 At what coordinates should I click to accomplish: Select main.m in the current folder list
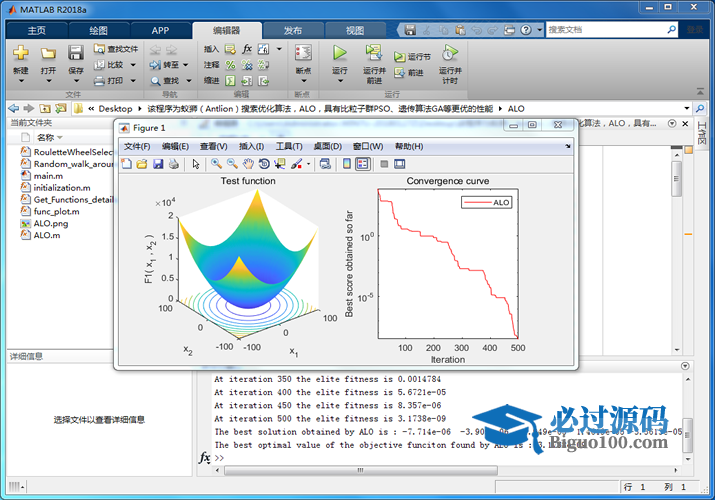tap(48, 176)
